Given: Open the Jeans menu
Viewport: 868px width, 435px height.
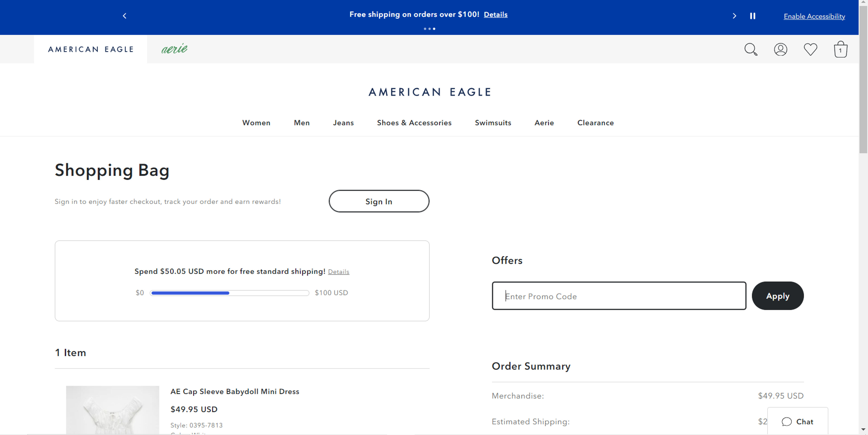Looking at the screenshot, I should (x=343, y=123).
